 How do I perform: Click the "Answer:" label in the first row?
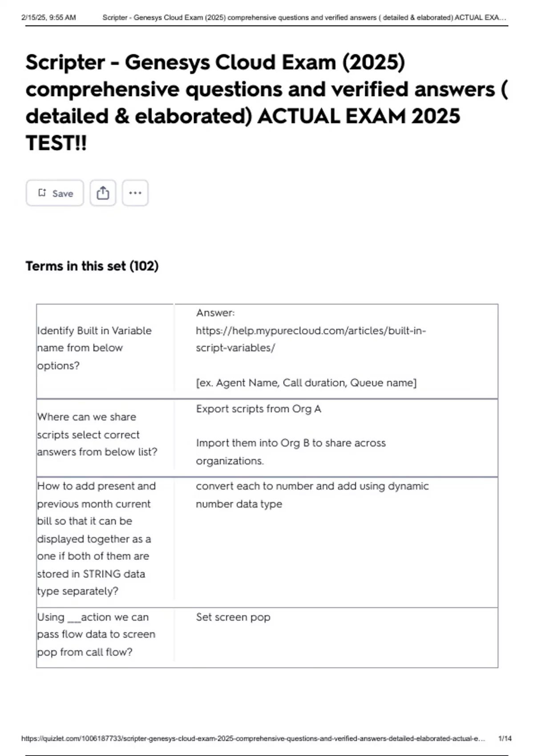tap(215, 313)
